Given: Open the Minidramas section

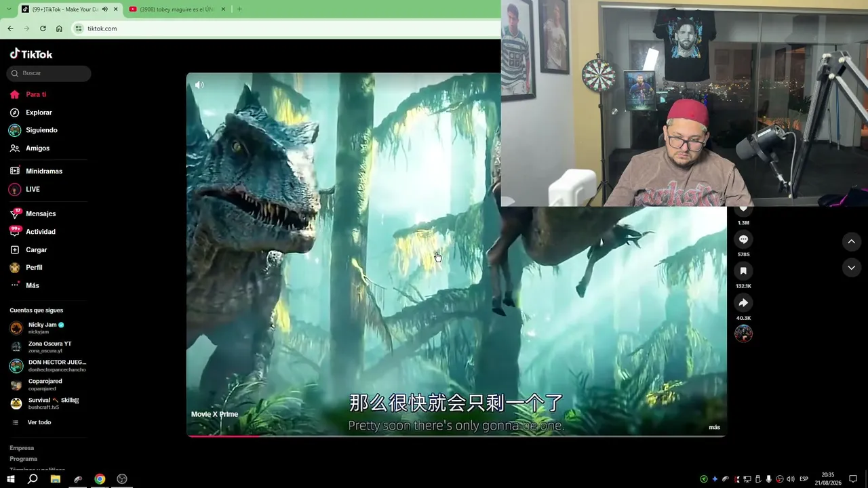Looking at the screenshot, I should [x=36, y=171].
